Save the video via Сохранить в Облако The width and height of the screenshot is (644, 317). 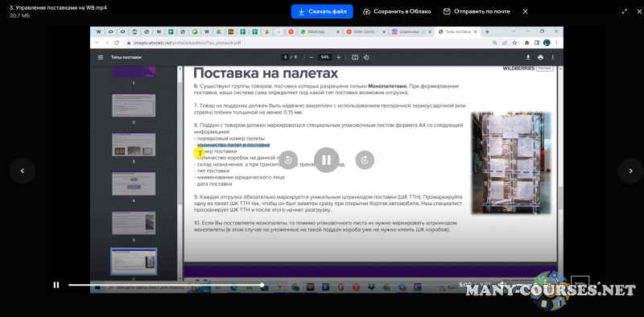[x=397, y=11]
